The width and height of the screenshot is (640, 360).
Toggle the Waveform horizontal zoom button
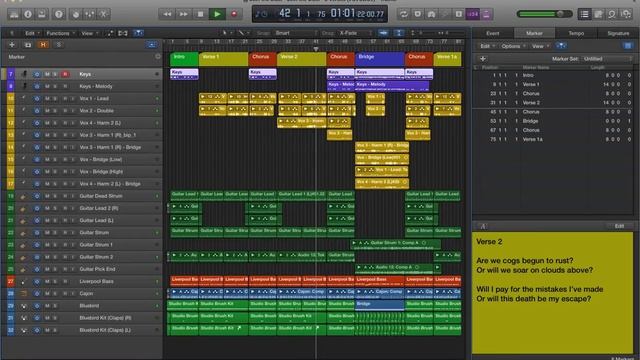click(383, 33)
